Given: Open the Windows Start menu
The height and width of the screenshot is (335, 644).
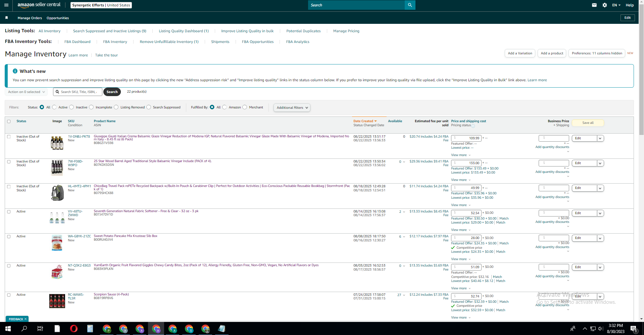Looking at the screenshot, I should pyautogui.click(x=8, y=329).
